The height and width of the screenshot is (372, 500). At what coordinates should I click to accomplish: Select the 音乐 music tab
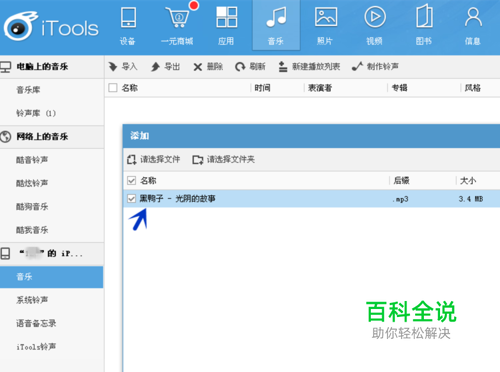[276, 26]
